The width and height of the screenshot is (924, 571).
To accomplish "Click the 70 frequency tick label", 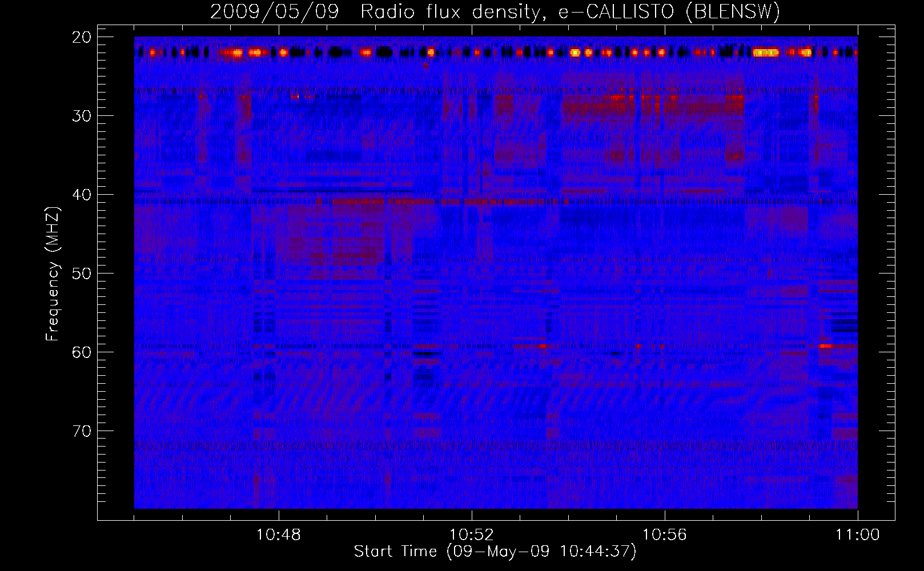I will coord(82,431).
